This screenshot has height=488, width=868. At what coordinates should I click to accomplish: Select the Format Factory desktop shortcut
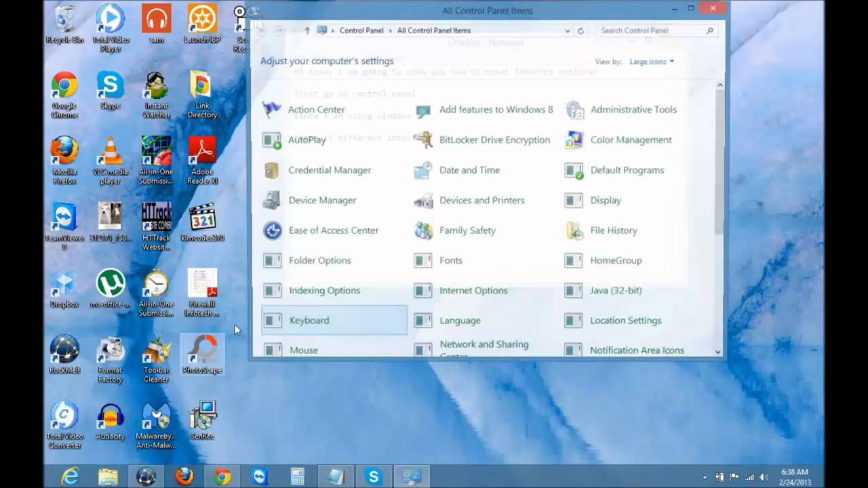[110, 359]
